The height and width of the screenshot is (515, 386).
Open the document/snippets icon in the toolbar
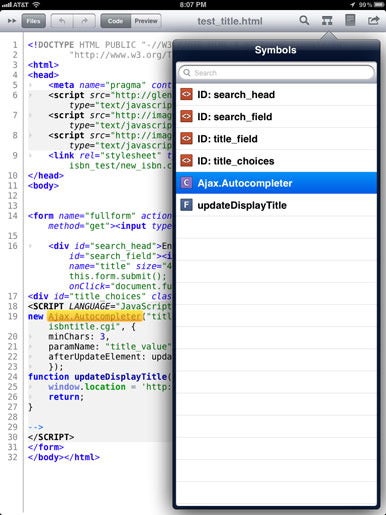click(350, 20)
